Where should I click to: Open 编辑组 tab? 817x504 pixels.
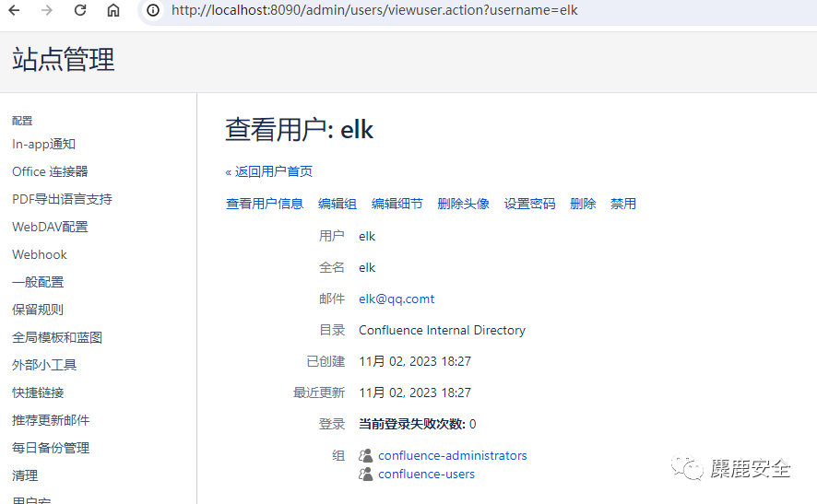coord(337,204)
